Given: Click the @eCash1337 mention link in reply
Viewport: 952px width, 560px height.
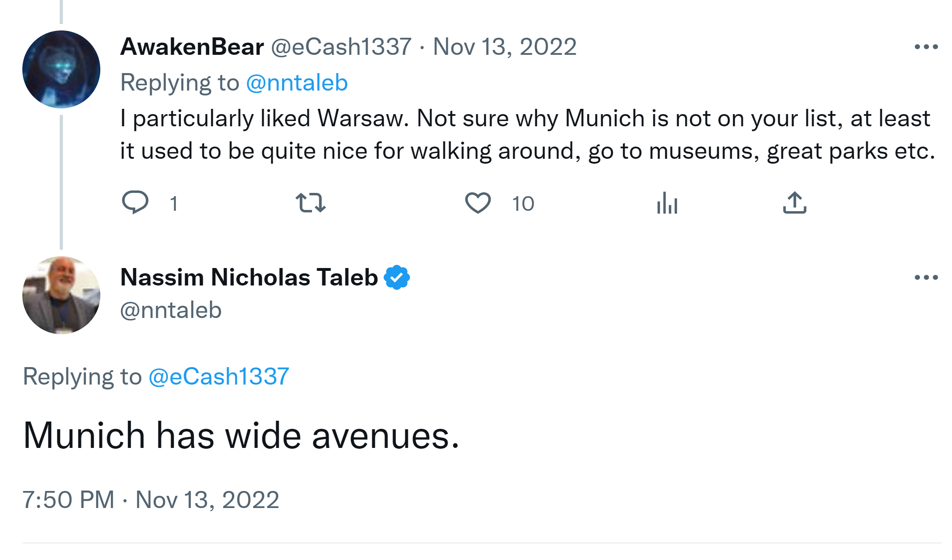Looking at the screenshot, I should [x=219, y=376].
